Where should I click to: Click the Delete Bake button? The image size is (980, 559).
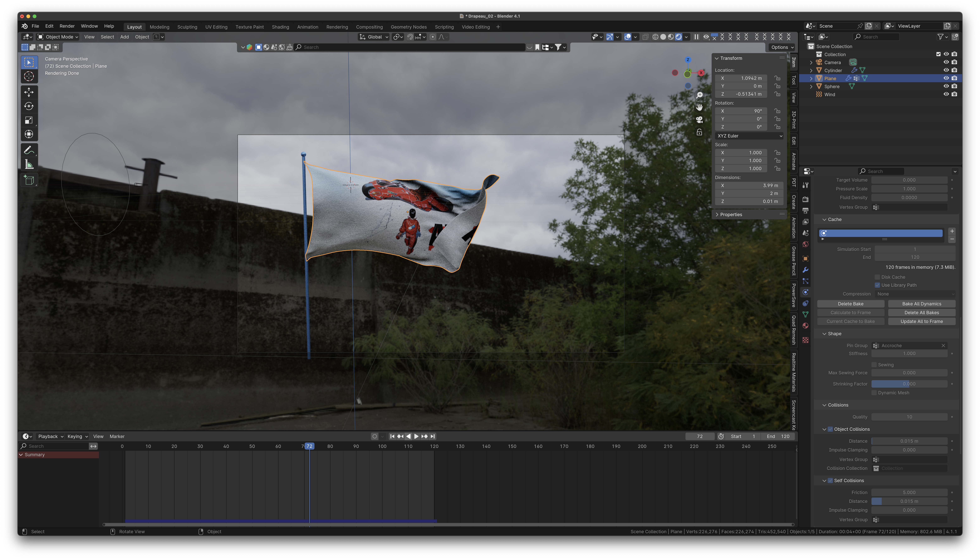(851, 304)
